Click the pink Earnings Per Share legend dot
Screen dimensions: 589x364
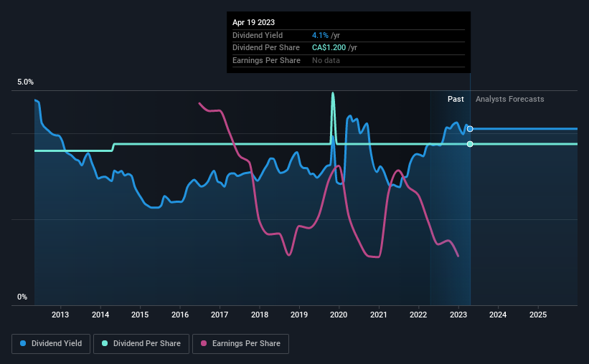click(204, 343)
